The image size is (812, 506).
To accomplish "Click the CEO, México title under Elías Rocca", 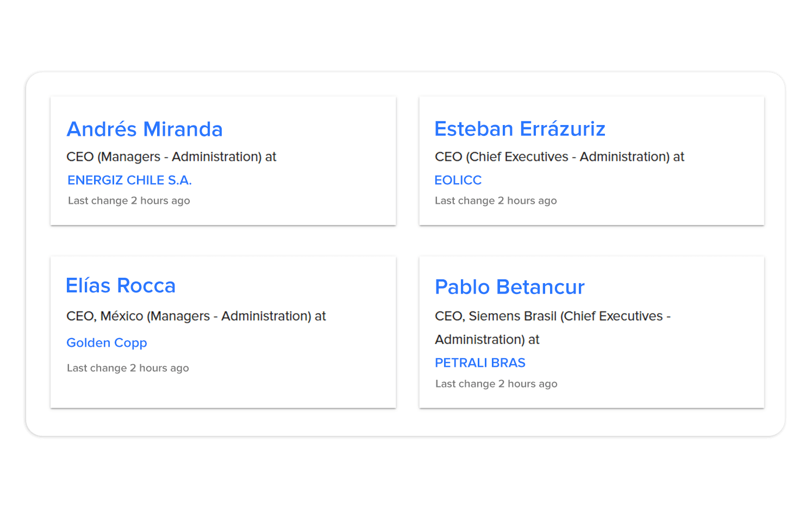I will coord(196,316).
